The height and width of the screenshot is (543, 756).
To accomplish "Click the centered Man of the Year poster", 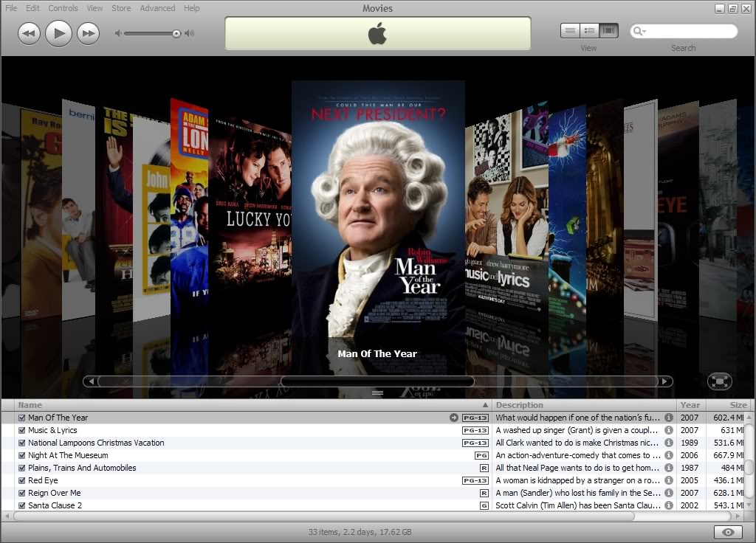I will [379, 209].
